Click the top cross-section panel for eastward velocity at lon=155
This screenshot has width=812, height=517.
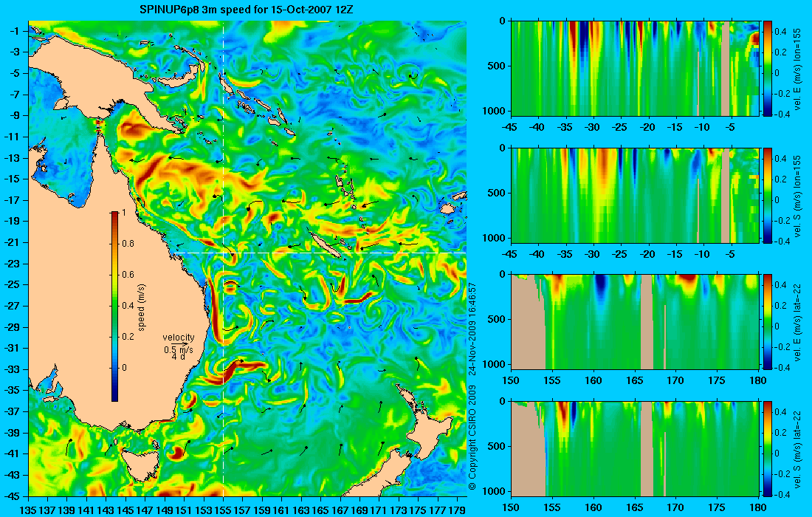(x=635, y=69)
